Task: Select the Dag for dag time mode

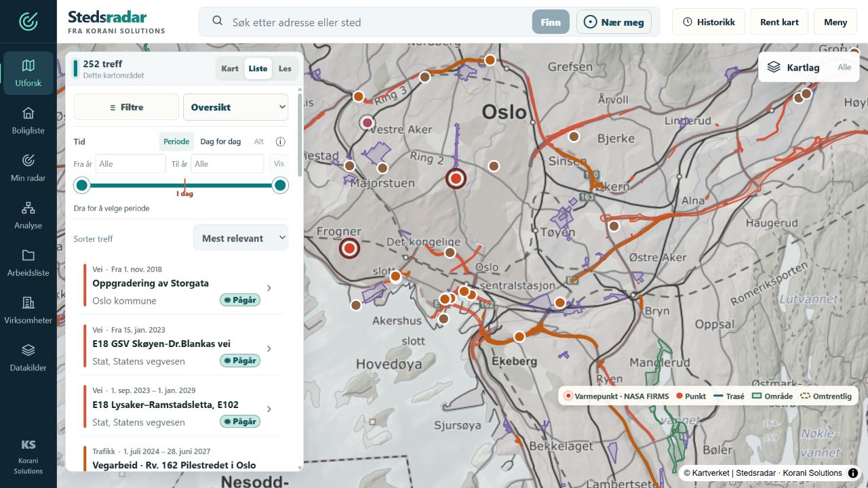Action: 220,142
